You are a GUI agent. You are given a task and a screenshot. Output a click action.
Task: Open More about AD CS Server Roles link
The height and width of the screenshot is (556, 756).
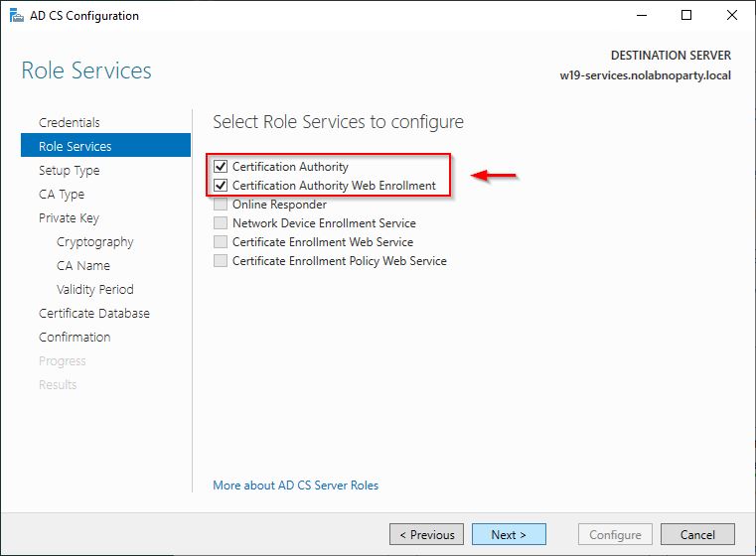pyautogui.click(x=296, y=486)
